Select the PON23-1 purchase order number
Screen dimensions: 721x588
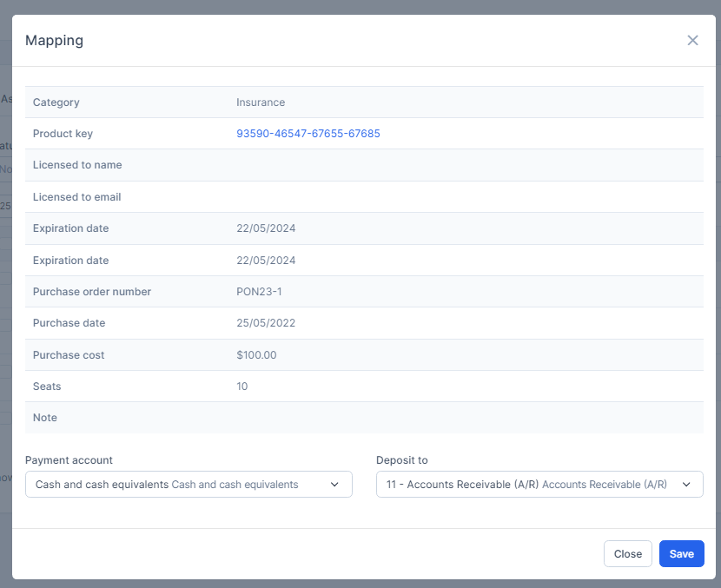pyautogui.click(x=259, y=292)
